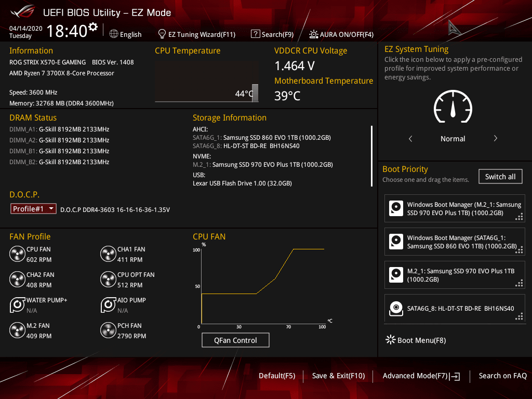Click disk icon of SATA6G_1 Windows Boot Manager
Viewport: 532px width, 399px height.
tap(396, 242)
